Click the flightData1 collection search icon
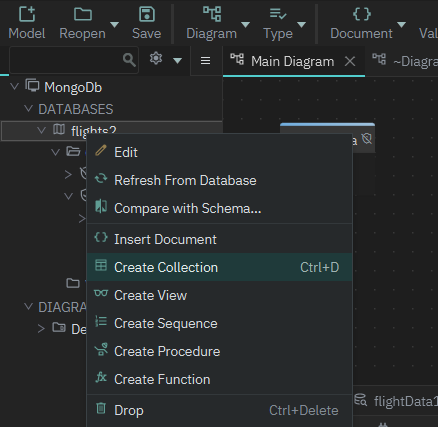 360,400
